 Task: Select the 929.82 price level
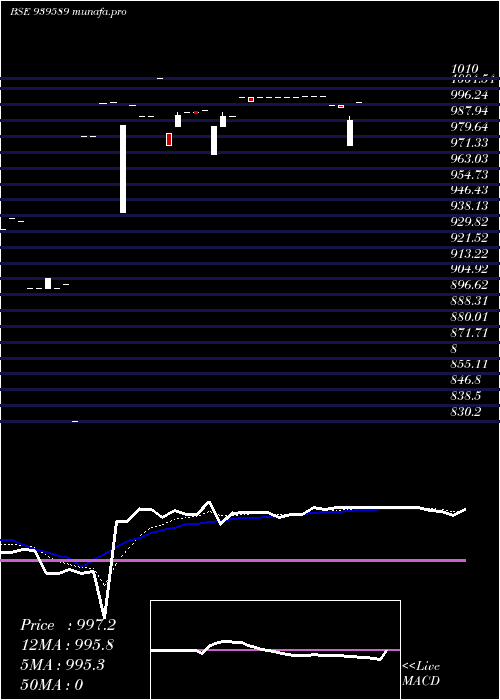coord(469,222)
